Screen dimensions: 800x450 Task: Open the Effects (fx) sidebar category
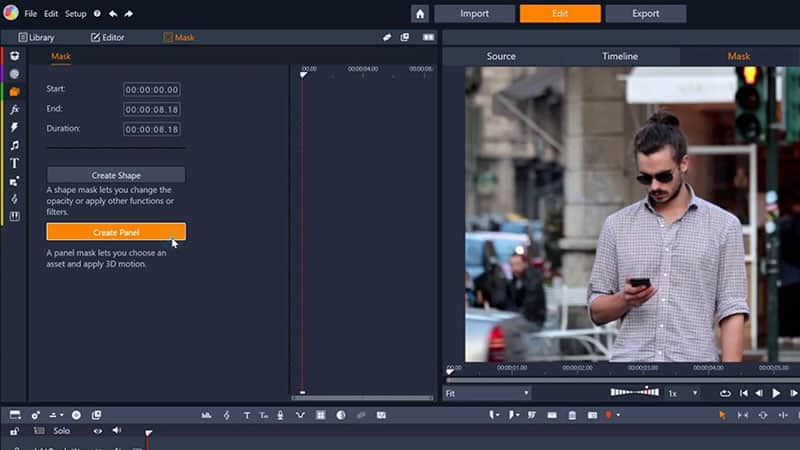[x=15, y=109]
